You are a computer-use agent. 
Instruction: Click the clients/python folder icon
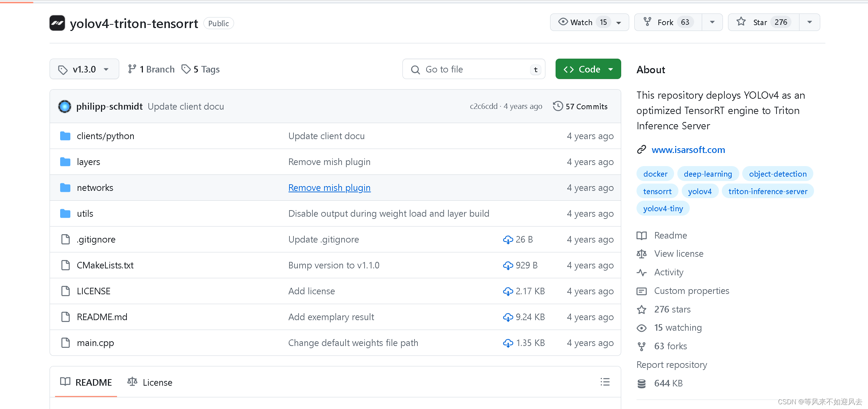pos(65,136)
